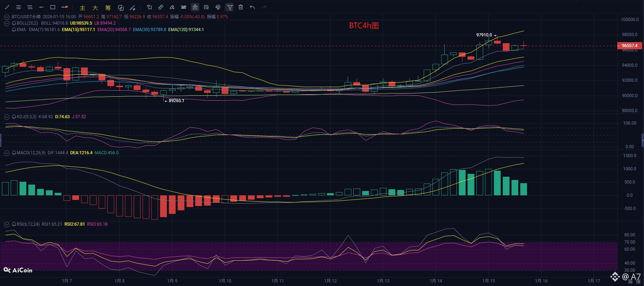Collapse the RSI indicator panel

(x=7, y=224)
